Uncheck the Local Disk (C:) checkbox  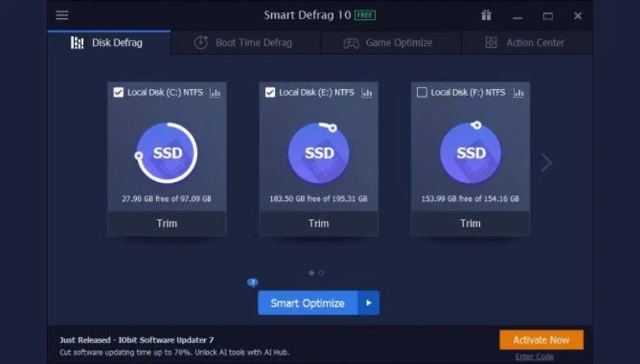tap(118, 93)
